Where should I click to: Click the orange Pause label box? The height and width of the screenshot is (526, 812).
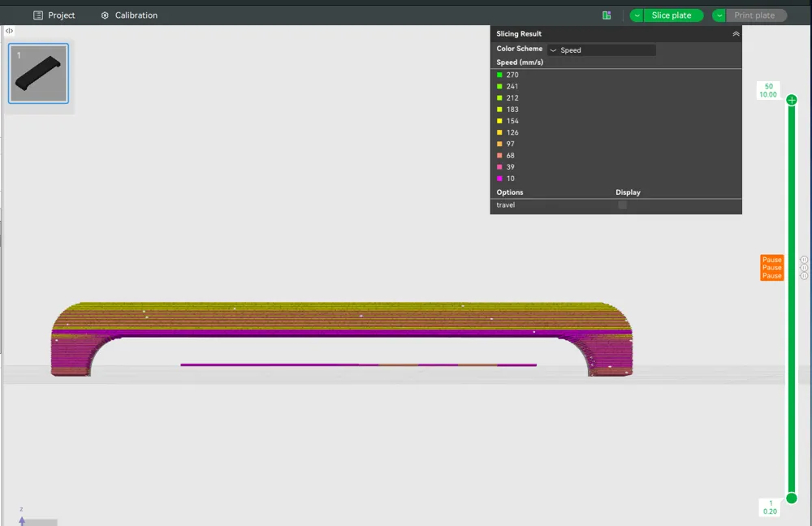[x=771, y=268]
